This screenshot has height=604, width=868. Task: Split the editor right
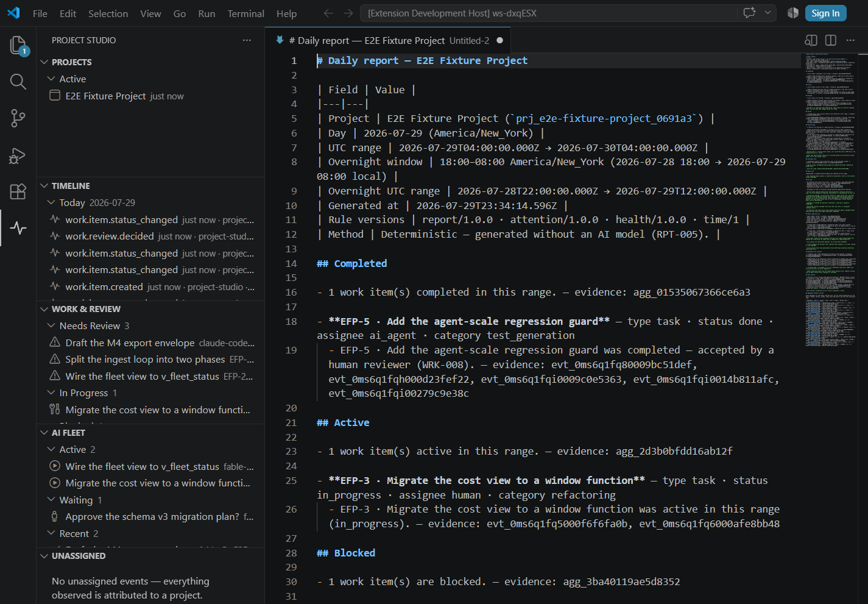pyautogui.click(x=830, y=40)
